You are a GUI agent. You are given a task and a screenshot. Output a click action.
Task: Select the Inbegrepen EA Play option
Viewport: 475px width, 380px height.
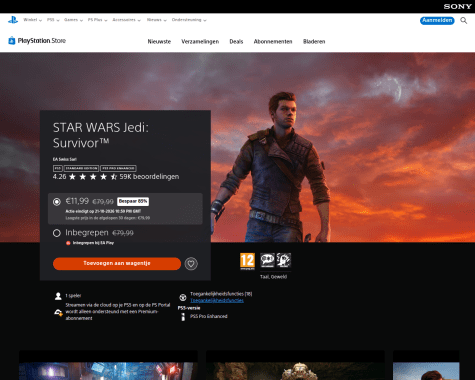click(x=57, y=233)
